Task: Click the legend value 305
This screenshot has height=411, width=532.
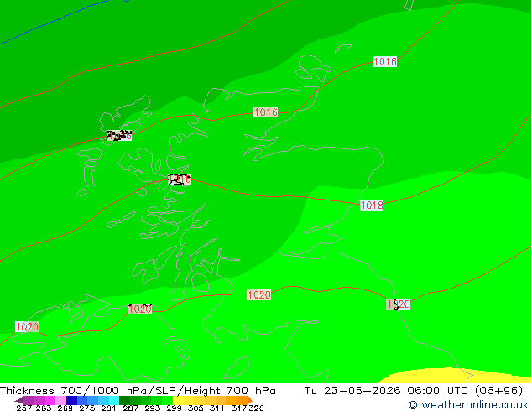Action: (196, 408)
